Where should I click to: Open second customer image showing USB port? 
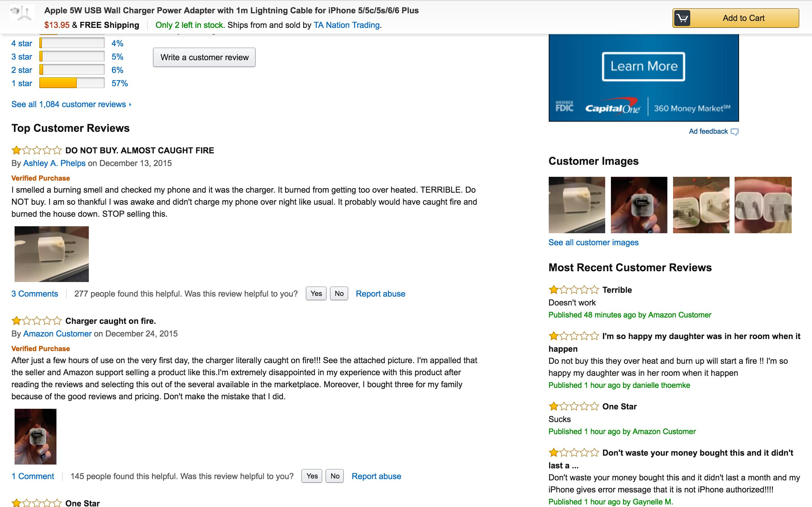tap(639, 205)
